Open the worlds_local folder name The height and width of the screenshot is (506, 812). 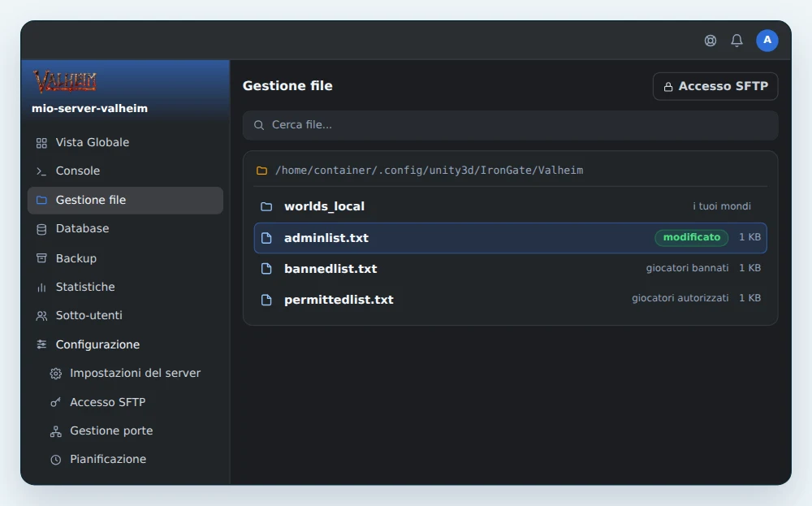click(324, 206)
